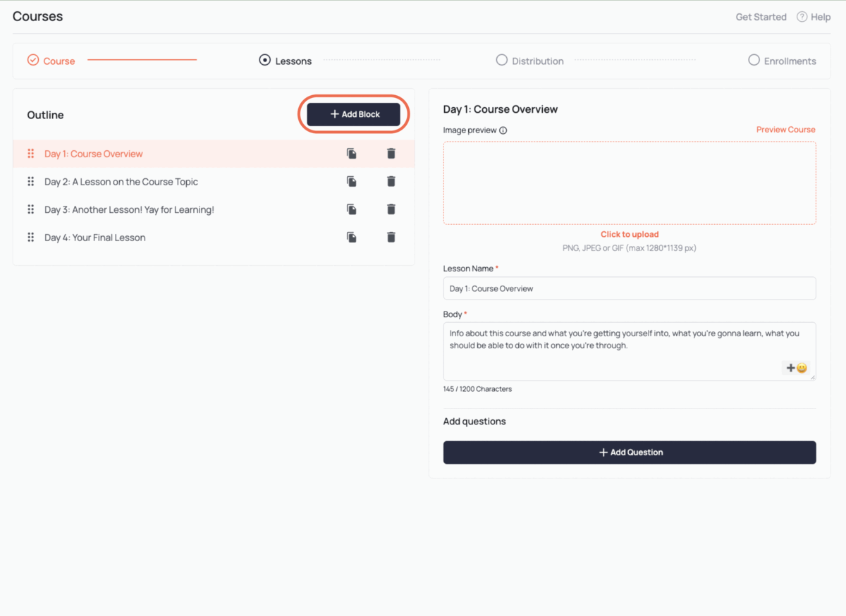Grab the drag handle for Day 4 lesson
This screenshot has height=616, width=846.
(x=30, y=238)
